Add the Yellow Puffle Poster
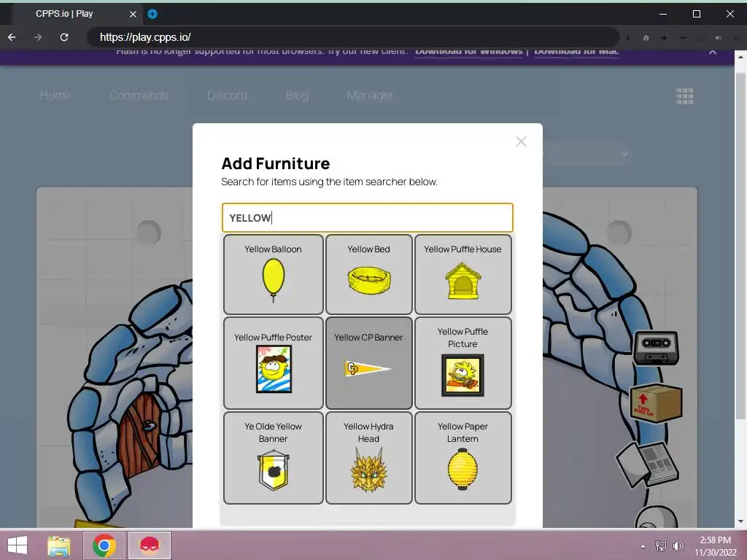The width and height of the screenshot is (747, 560). 273,363
